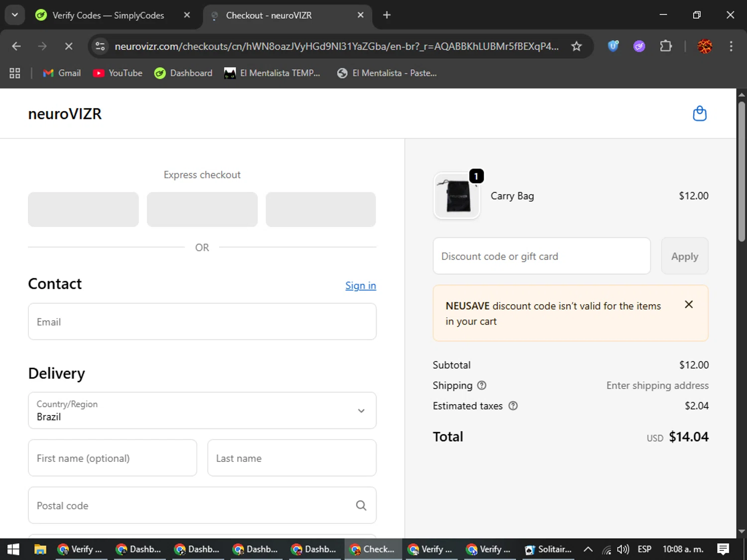Open the YouTube bookmark
Image resolution: width=747 pixels, height=560 pixels.
click(x=118, y=73)
